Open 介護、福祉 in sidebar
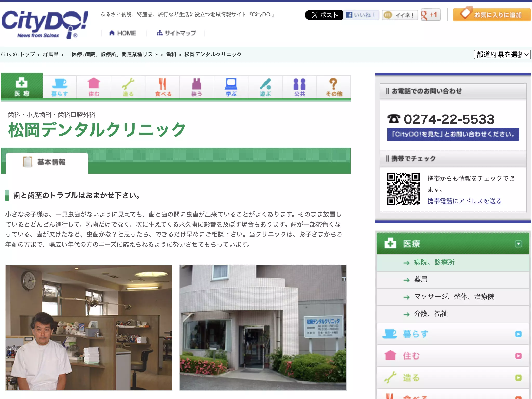This screenshot has height=399, width=532. pyautogui.click(x=453, y=314)
